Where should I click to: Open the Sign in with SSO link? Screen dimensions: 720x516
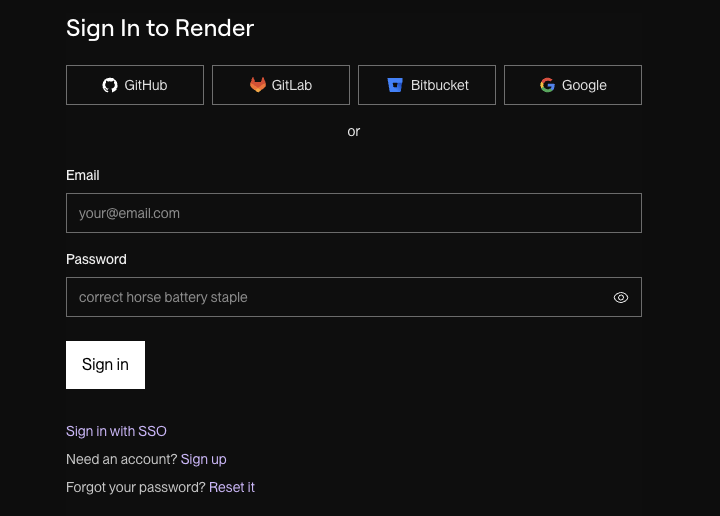tap(116, 431)
